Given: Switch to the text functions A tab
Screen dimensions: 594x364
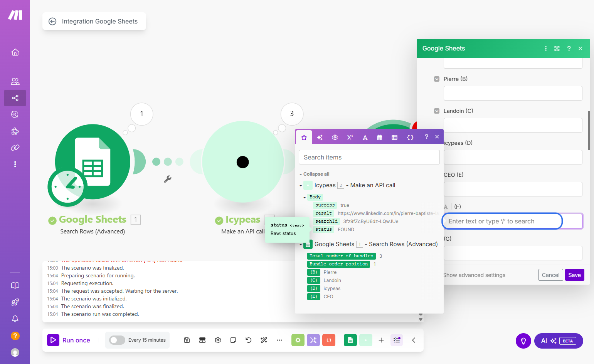Looking at the screenshot, I should (x=365, y=138).
